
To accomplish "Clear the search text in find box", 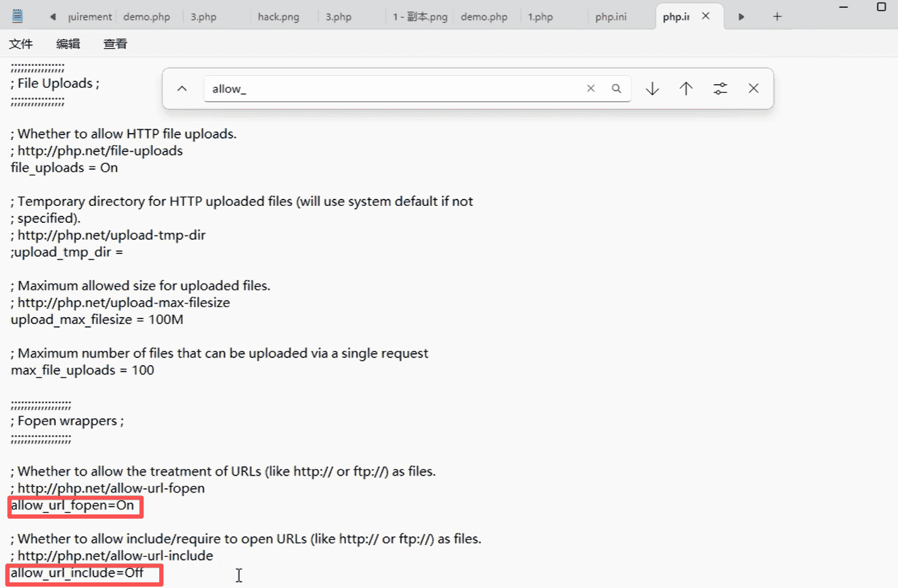I will point(591,88).
